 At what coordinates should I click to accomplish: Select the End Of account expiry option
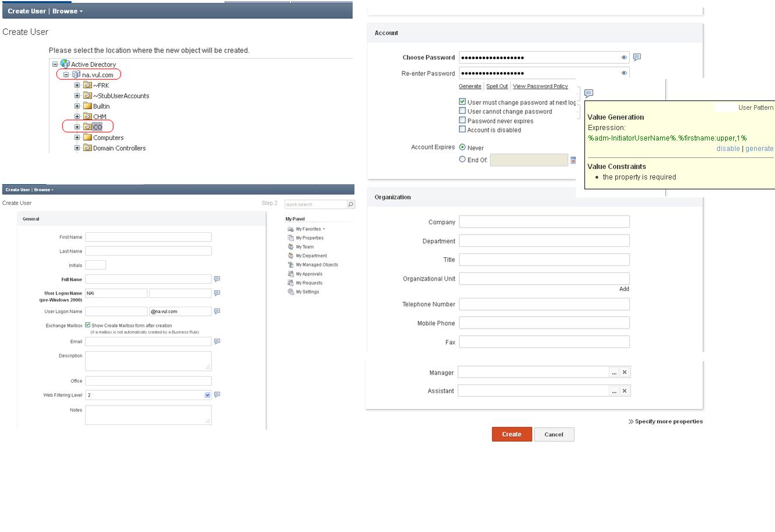coord(462,159)
